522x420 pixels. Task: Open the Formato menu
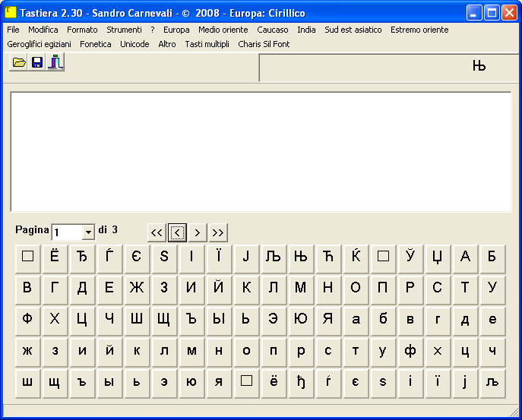(82, 30)
